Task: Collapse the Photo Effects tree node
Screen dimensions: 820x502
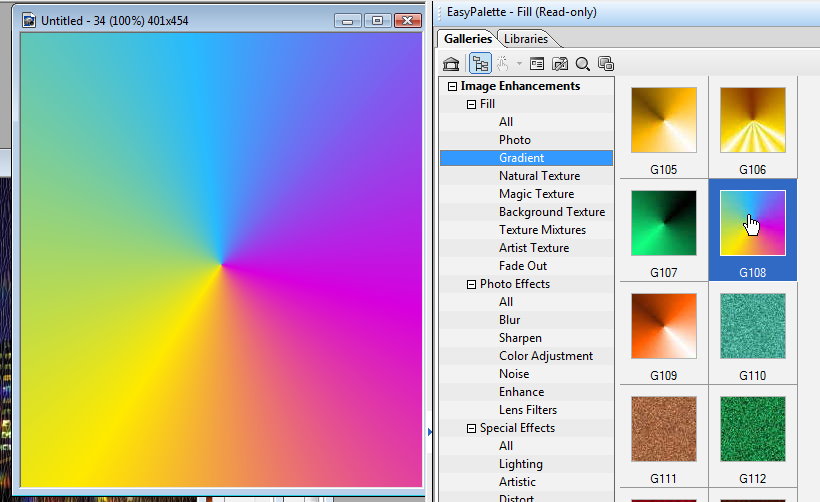Action: pos(471,284)
